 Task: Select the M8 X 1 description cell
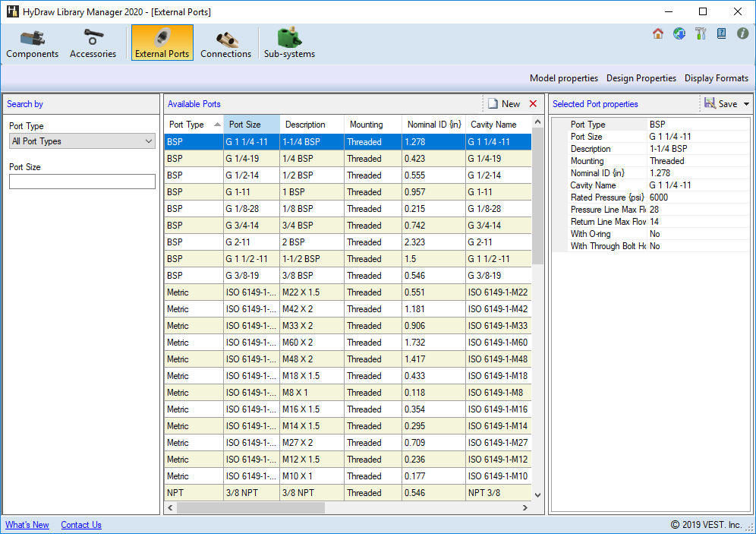pyautogui.click(x=312, y=393)
